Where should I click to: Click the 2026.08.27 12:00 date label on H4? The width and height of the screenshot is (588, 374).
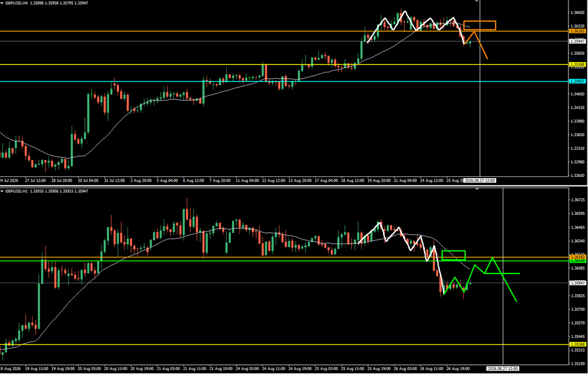coord(479,180)
